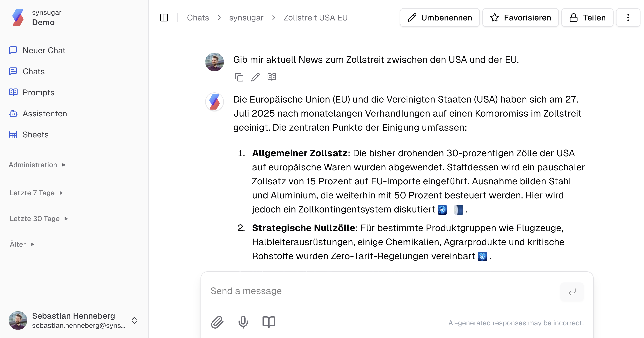Expand Letzte 7 Tage
Viewport: 644px width, 338px height.
pyautogui.click(x=36, y=193)
